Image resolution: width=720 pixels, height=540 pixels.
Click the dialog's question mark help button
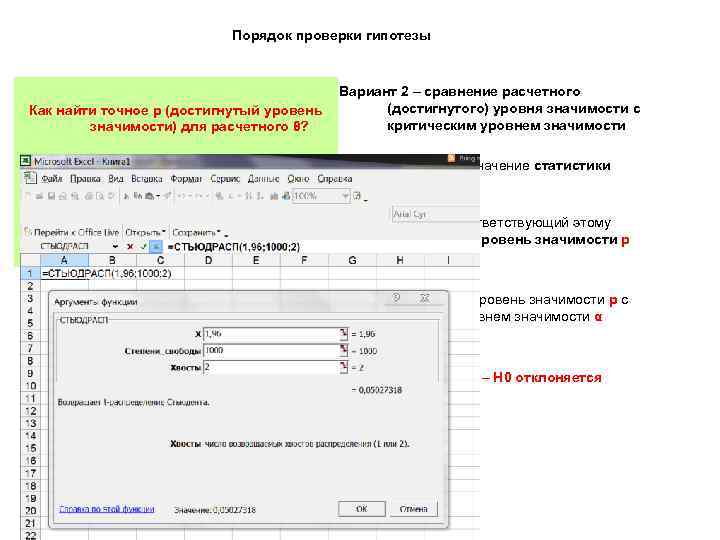point(396,298)
